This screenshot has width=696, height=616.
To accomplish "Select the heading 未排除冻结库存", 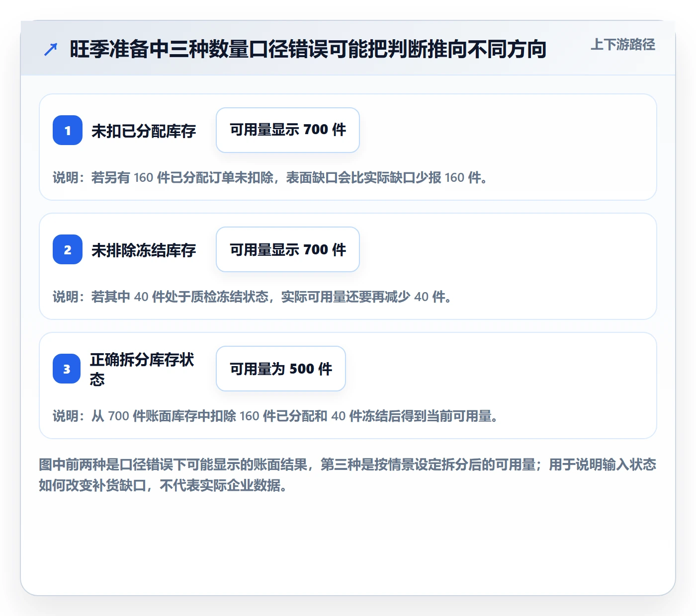I will point(144,250).
